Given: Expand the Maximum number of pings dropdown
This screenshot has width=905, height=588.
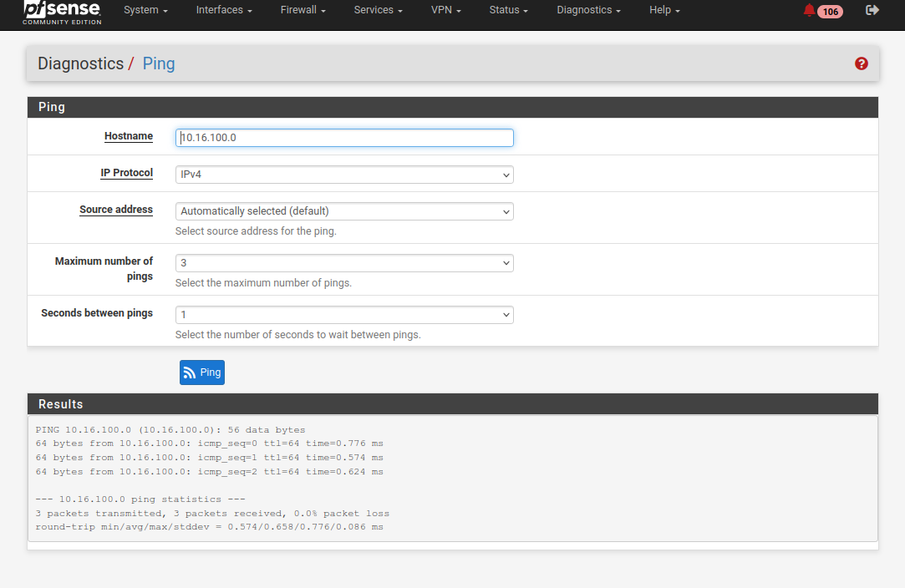Looking at the screenshot, I should [344, 263].
